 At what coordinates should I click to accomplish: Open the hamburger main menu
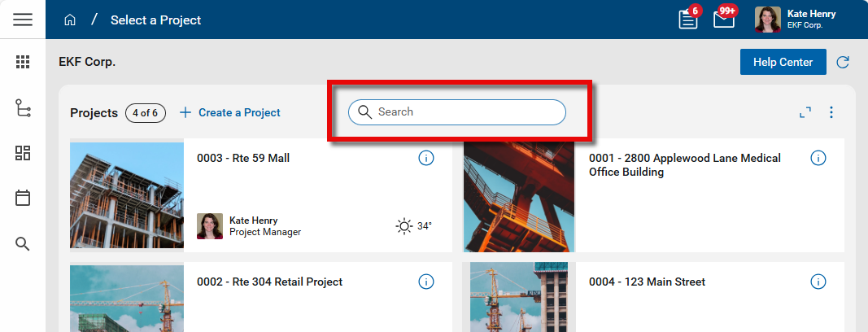click(x=23, y=20)
